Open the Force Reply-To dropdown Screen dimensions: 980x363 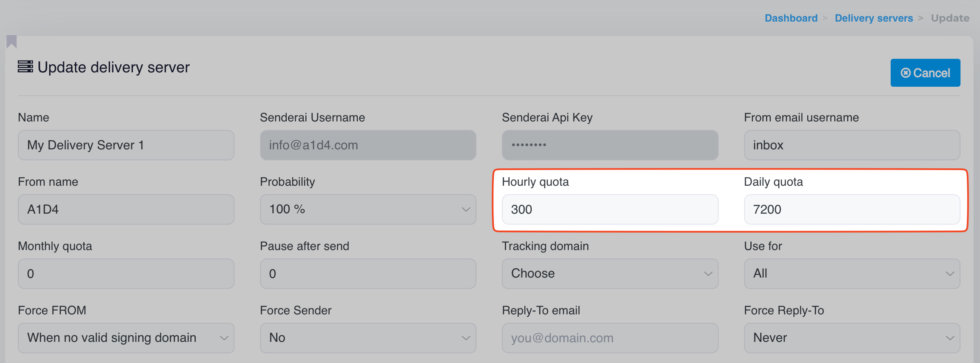[x=852, y=338]
